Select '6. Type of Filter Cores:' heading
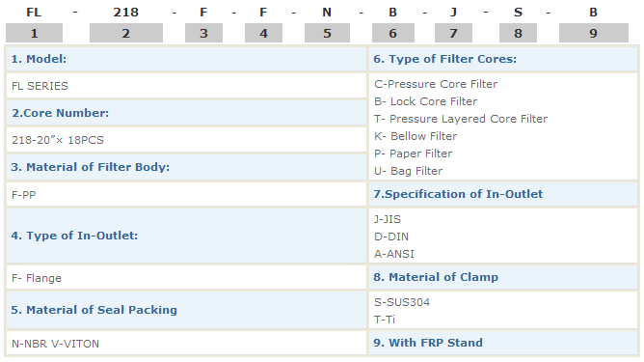The width and height of the screenshot is (644, 362). coord(503,59)
